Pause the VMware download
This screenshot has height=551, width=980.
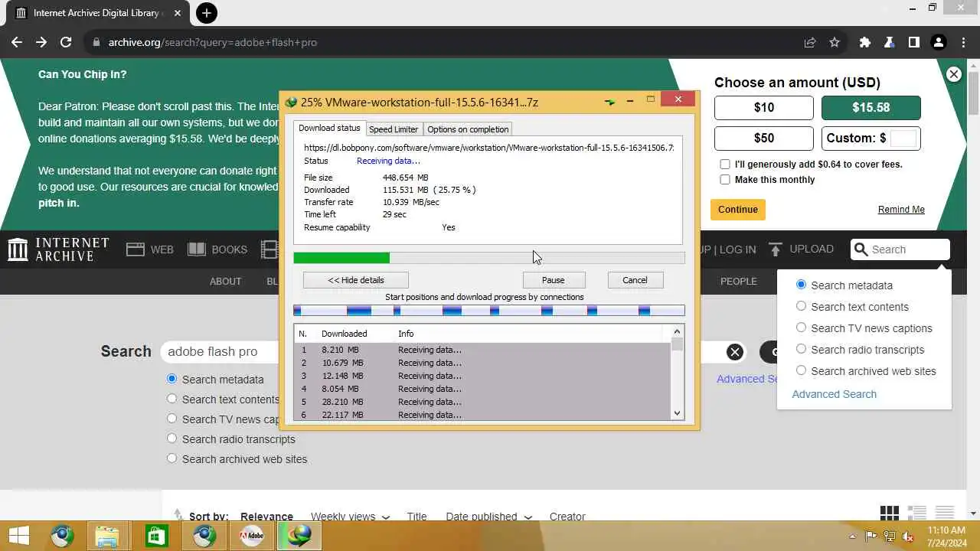point(554,280)
